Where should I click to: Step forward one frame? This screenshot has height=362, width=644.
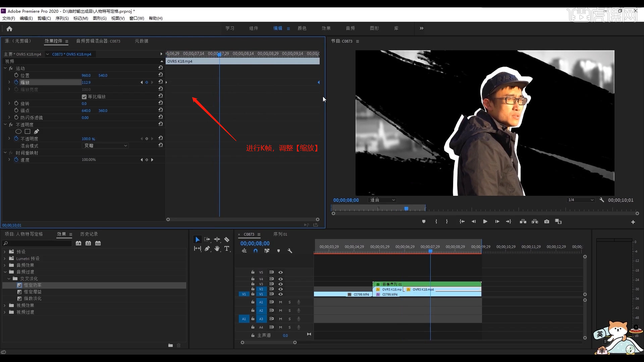click(x=497, y=222)
